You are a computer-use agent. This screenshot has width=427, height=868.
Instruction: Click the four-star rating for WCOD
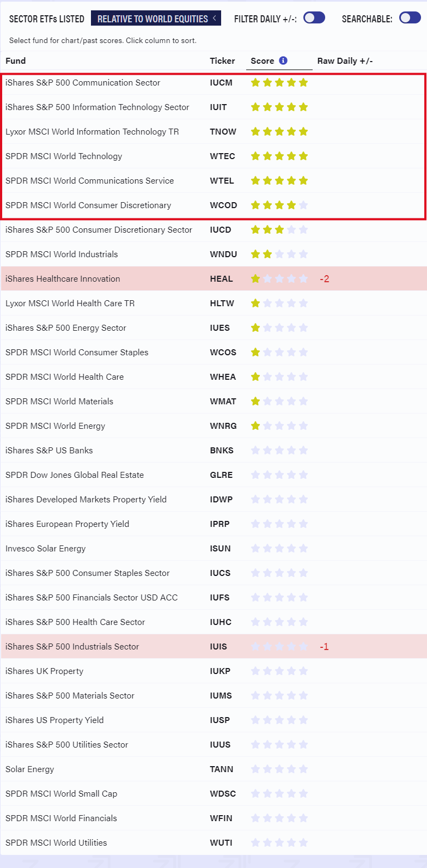[279, 205]
